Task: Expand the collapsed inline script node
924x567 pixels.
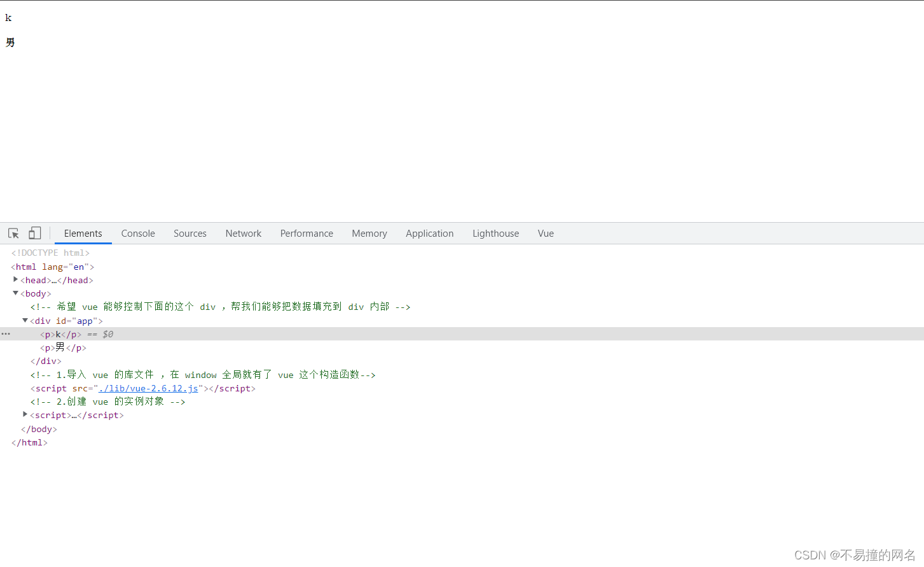Action: 25,414
